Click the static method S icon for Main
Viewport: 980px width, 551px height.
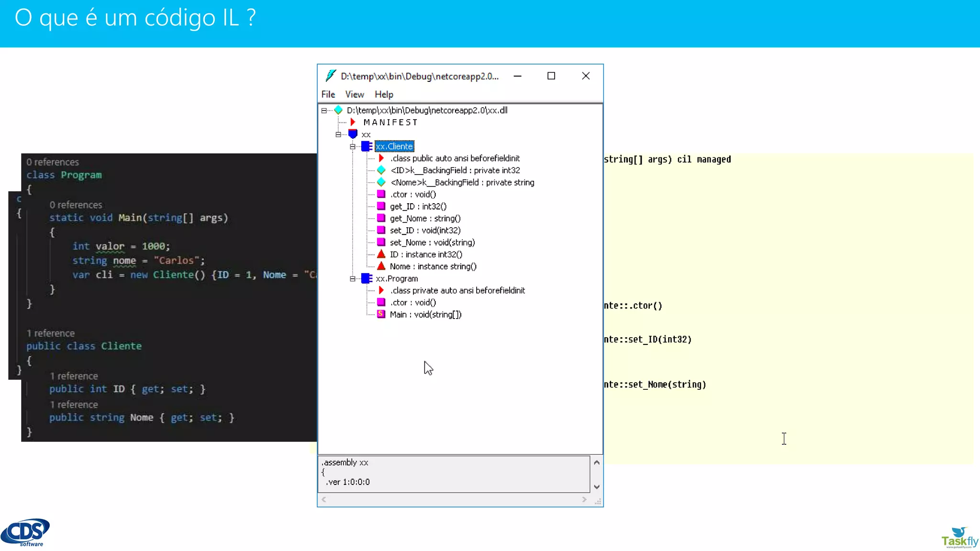tap(381, 314)
